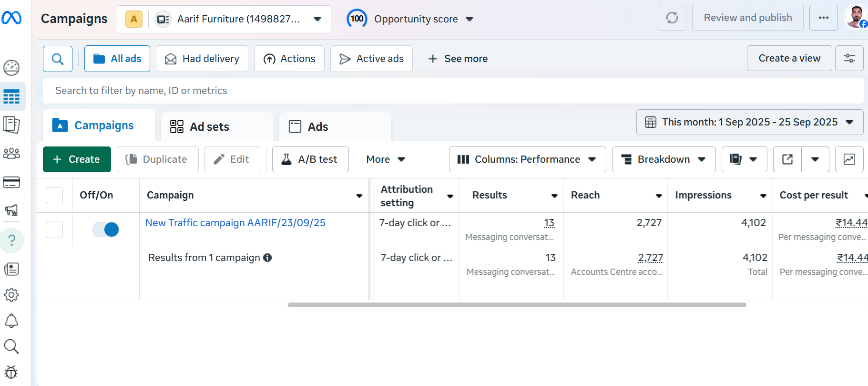
Task: Click the horizontal scrollbar under the table
Action: pos(517,305)
